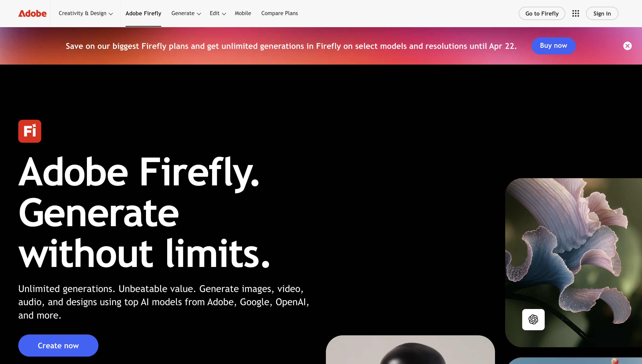This screenshot has height=364, width=642.
Task: Click the Sign in button
Action: click(602, 14)
